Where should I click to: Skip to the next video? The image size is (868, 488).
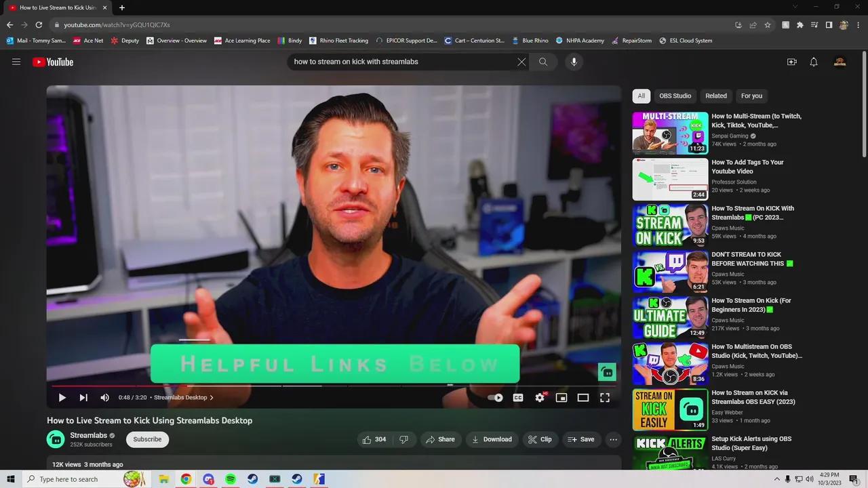(x=83, y=398)
